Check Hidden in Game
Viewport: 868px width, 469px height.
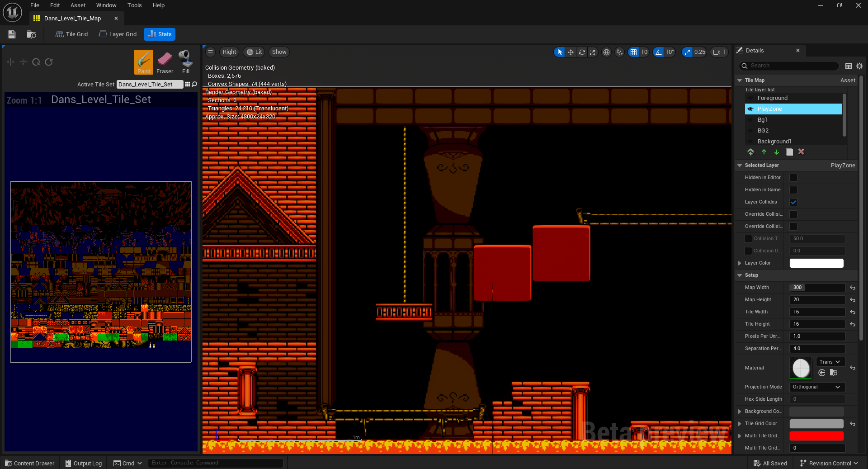(x=793, y=190)
